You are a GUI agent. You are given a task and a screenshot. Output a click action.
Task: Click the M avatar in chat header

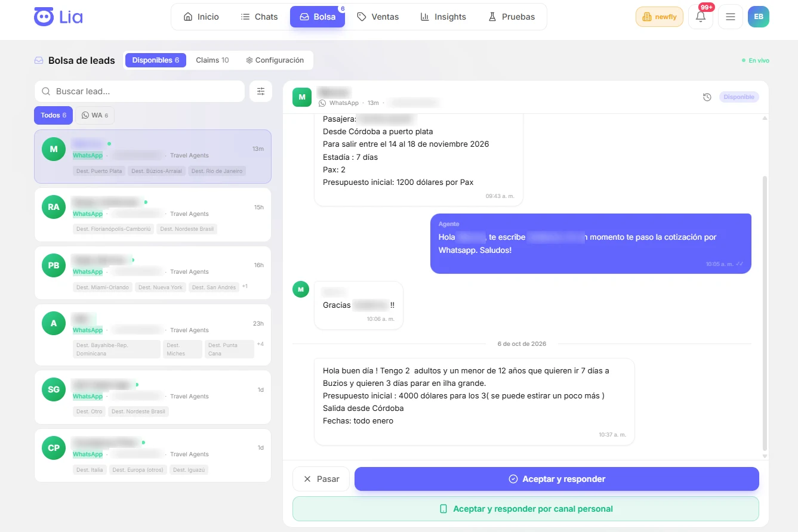pyautogui.click(x=302, y=97)
